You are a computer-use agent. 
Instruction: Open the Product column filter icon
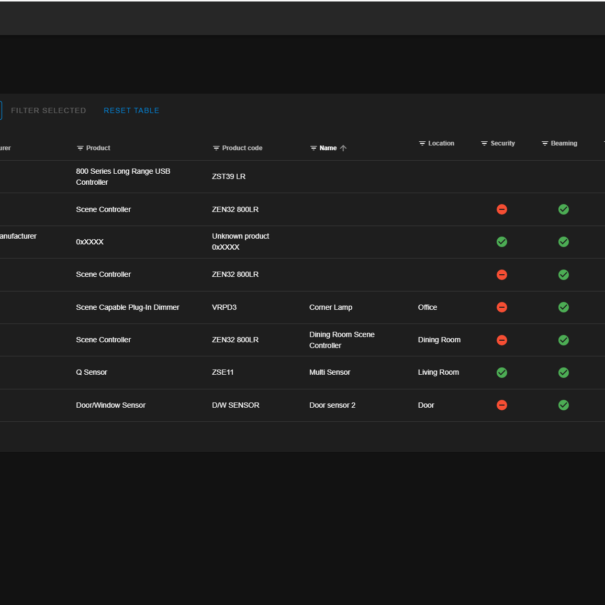click(x=80, y=148)
